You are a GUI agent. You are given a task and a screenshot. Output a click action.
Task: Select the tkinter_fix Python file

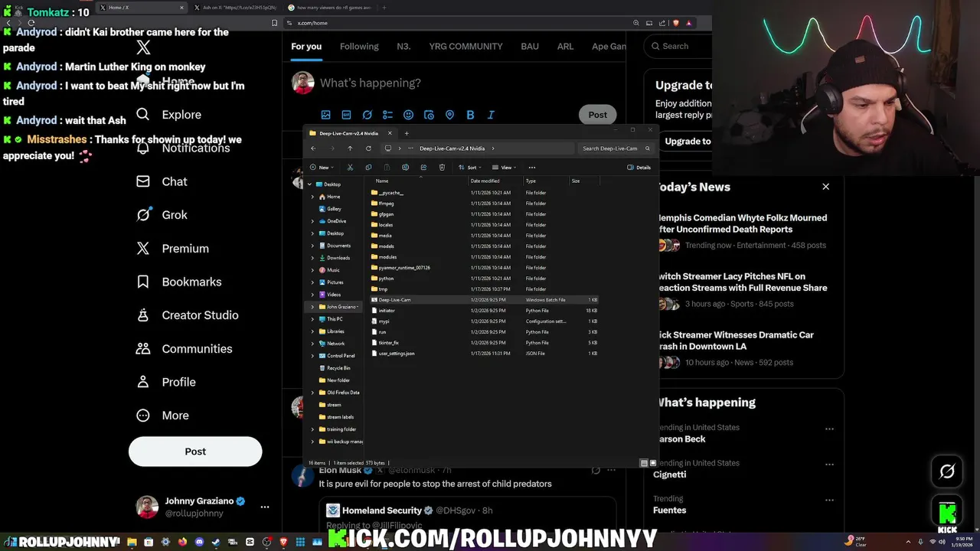click(x=484, y=343)
